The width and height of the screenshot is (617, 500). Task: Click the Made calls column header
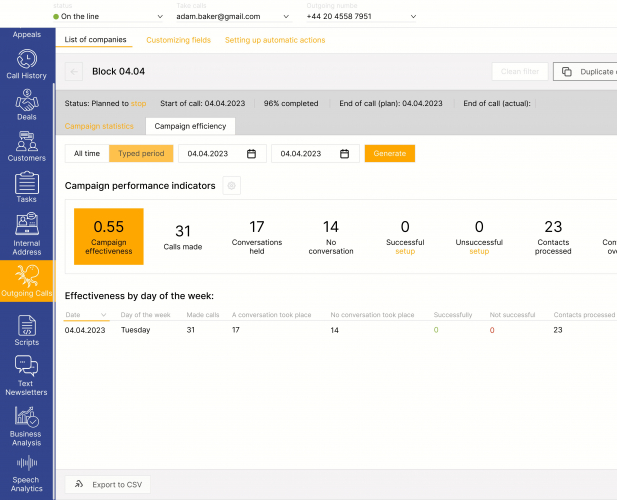coord(203,315)
